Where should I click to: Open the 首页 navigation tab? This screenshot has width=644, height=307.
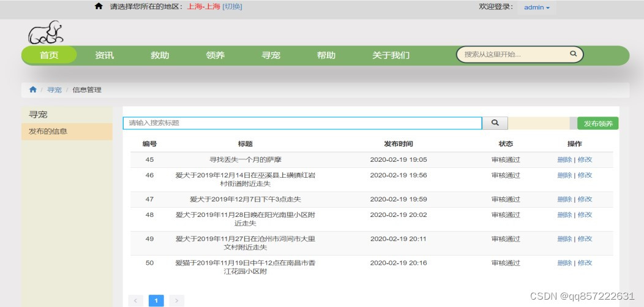[49, 55]
